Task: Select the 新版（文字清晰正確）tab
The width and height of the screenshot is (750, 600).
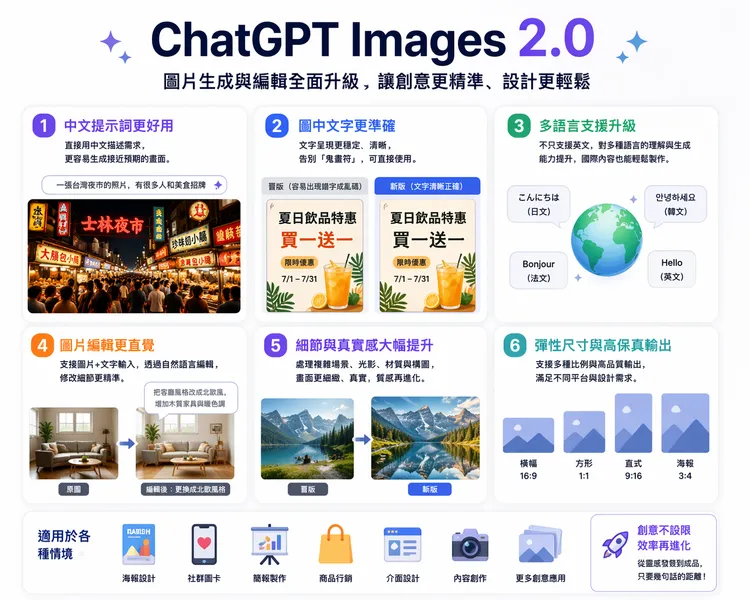Action: click(427, 186)
